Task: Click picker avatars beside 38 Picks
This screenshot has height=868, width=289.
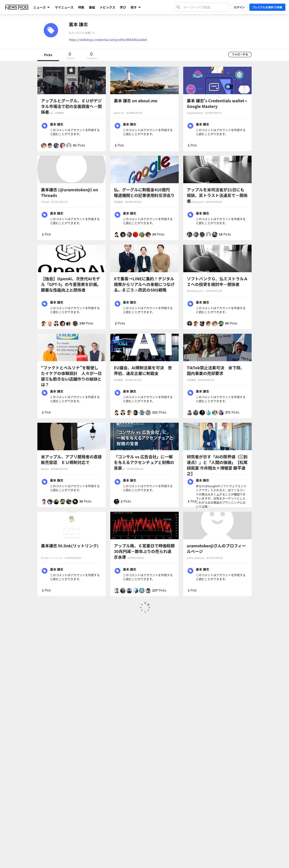Action: point(59,501)
